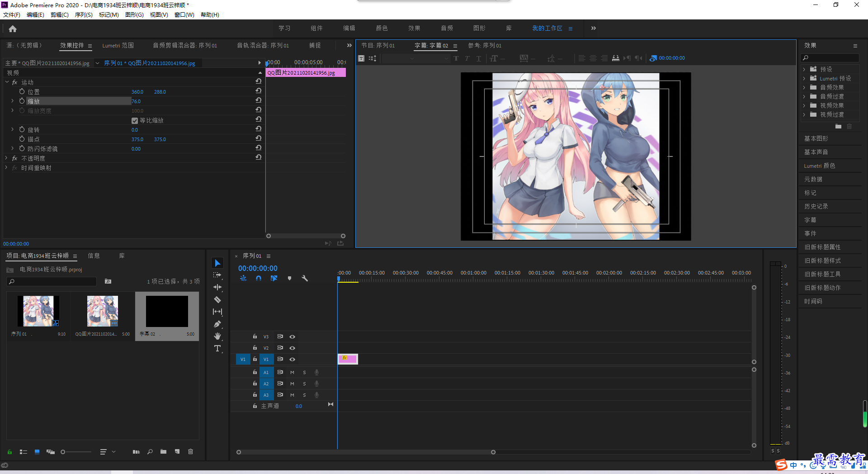The height and width of the screenshot is (474, 868).
Task: Click the Add Marker icon in timeline
Action: pos(289,278)
